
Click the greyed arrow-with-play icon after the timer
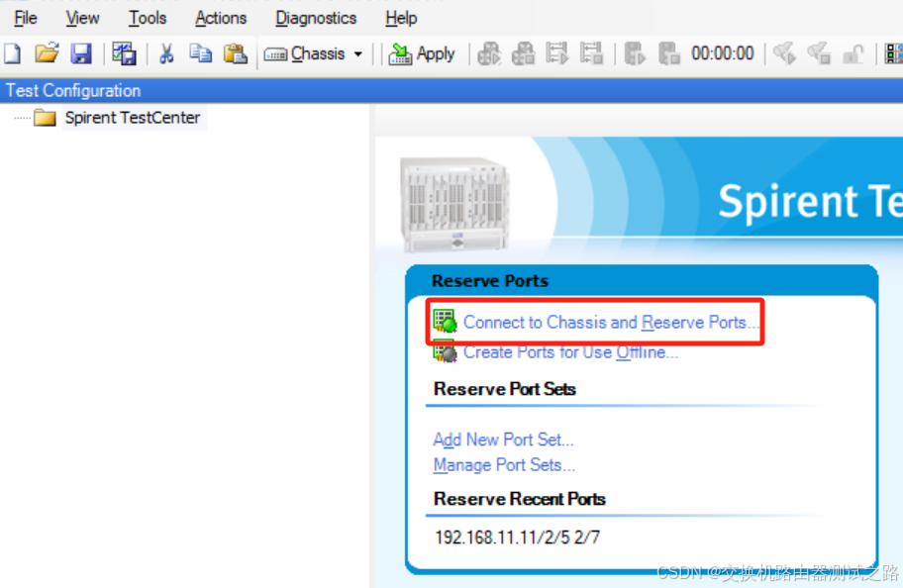click(784, 54)
